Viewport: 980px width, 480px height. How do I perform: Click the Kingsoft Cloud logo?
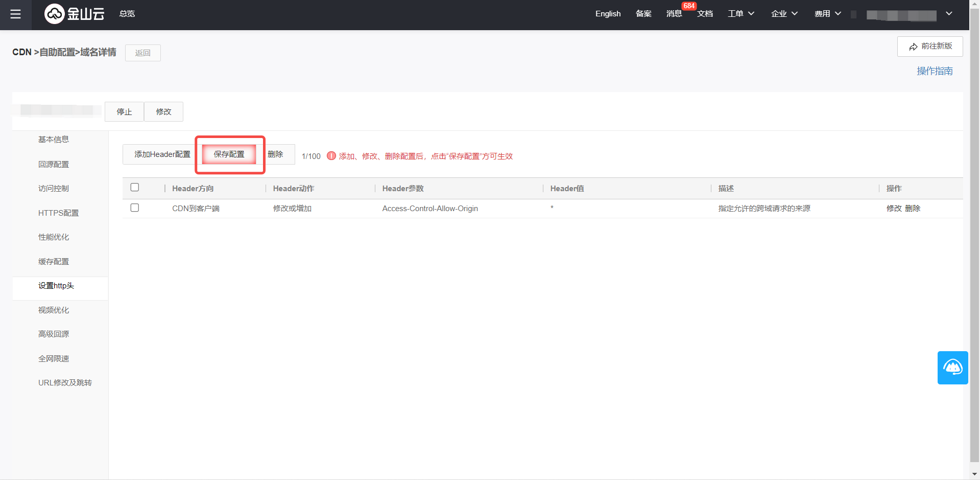click(x=75, y=14)
